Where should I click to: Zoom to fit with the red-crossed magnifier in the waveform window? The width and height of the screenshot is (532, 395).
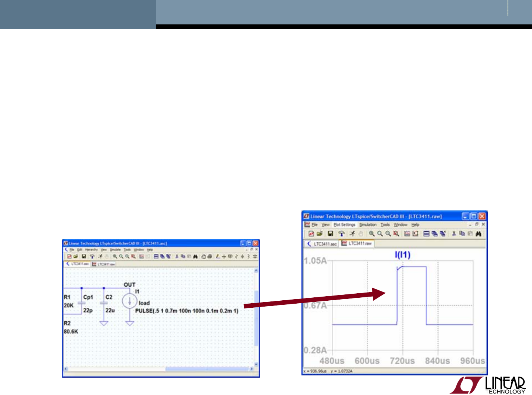click(x=396, y=234)
